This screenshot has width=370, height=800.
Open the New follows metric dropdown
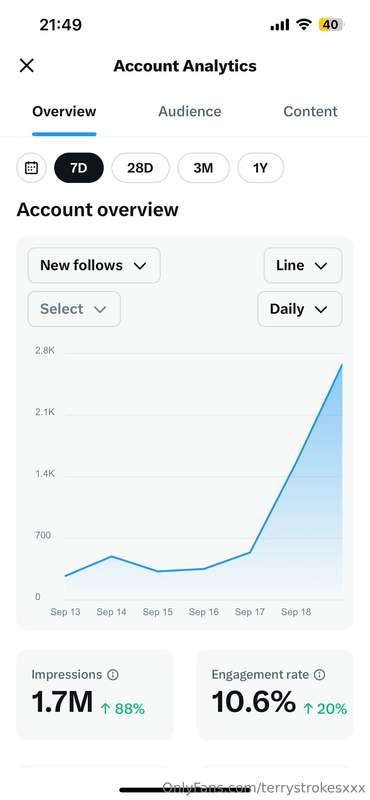pyautogui.click(x=94, y=265)
